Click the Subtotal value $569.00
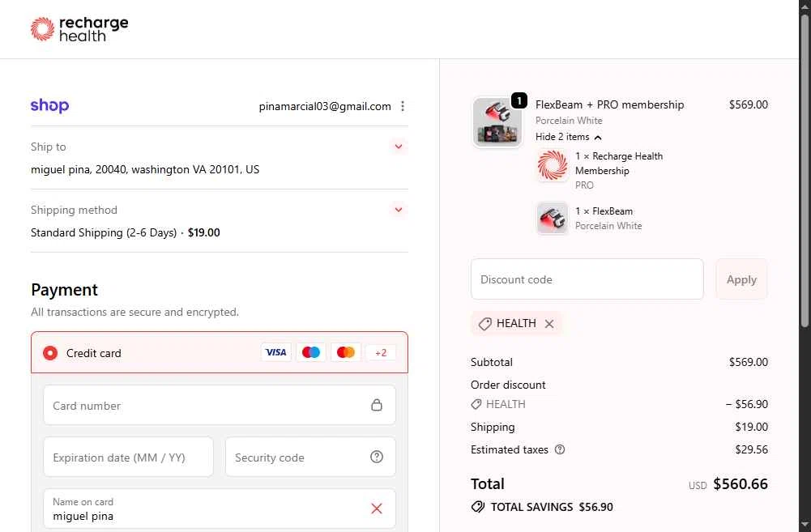Image resolution: width=811 pixels, height=532 pixels. [x=749, y=362]
